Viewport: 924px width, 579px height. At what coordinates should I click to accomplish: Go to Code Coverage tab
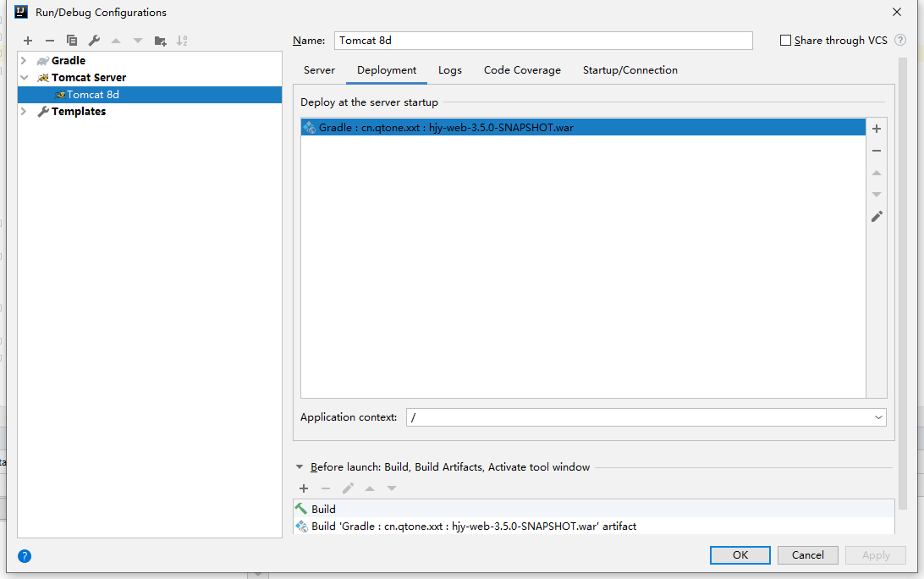point(522,70)
